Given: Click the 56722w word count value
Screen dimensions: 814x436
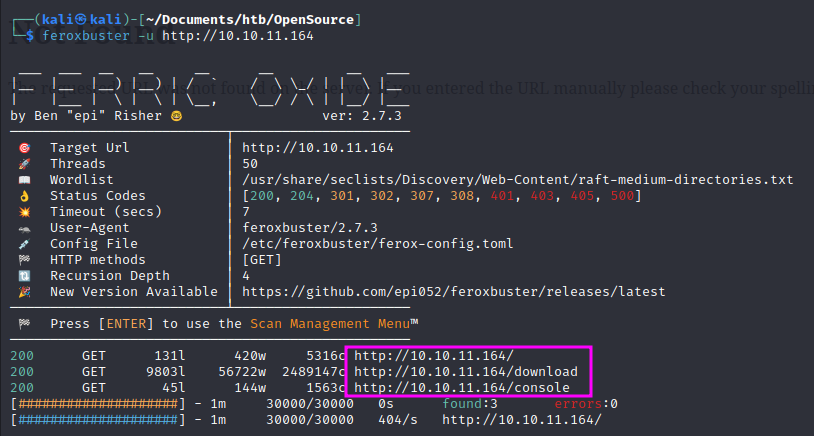Looking at the screenshot, I should 242,372.
